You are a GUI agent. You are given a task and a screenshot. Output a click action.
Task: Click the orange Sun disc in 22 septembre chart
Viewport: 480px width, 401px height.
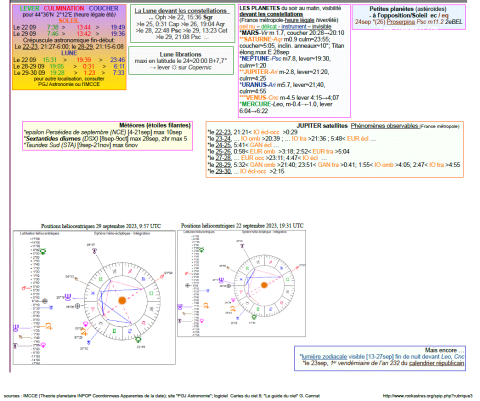click(x=264, y=285)
